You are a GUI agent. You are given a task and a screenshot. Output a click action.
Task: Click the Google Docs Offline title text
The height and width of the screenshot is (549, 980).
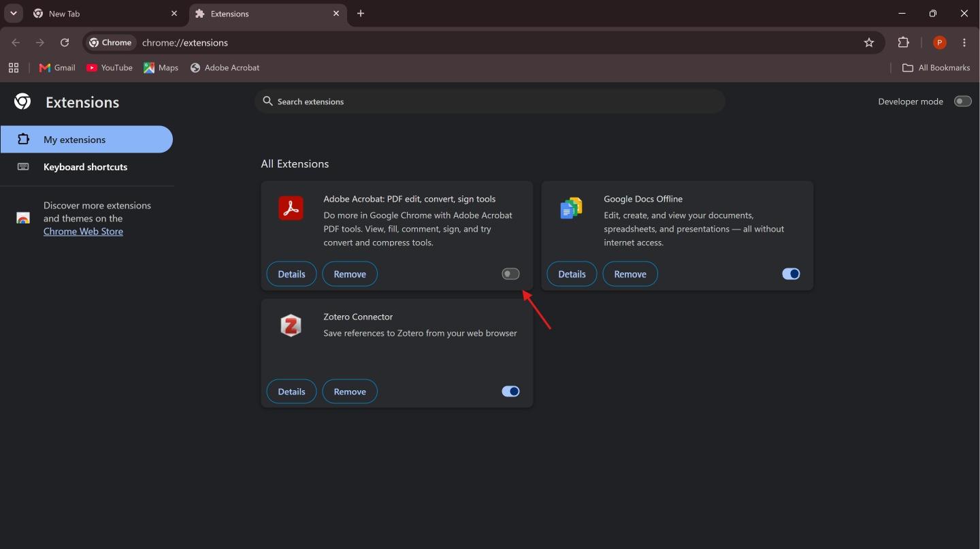pos(643,199)
